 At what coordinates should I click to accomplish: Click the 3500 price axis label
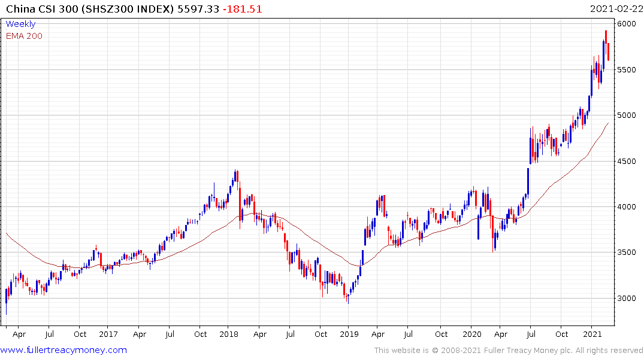click(627, 252)
